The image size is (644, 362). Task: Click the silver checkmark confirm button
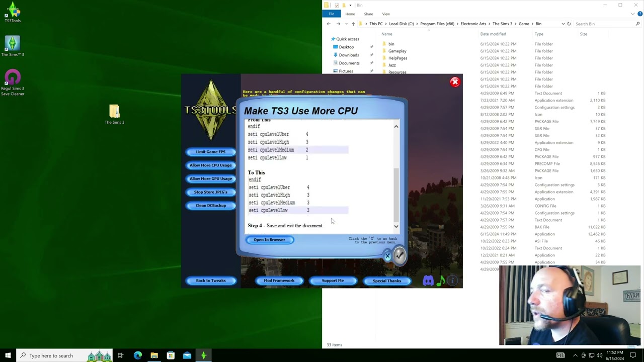pyautogui.click(x=399, y=255)
